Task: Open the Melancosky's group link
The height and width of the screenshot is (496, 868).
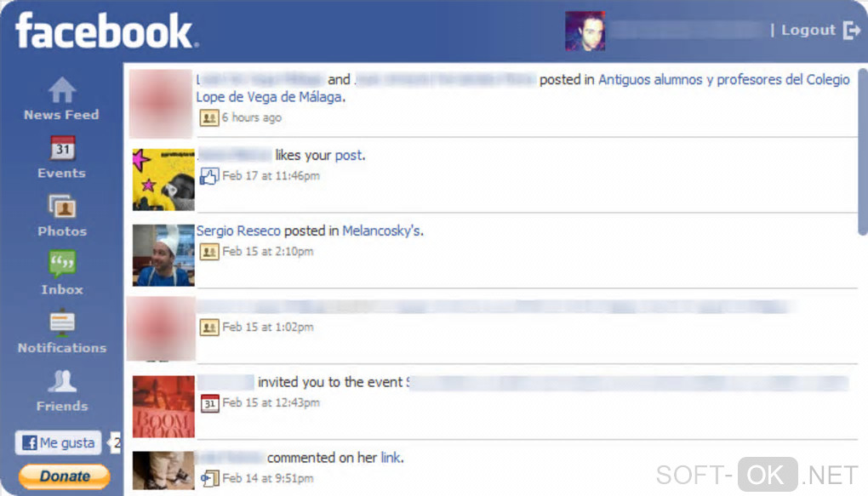Action: pos(381,231)
